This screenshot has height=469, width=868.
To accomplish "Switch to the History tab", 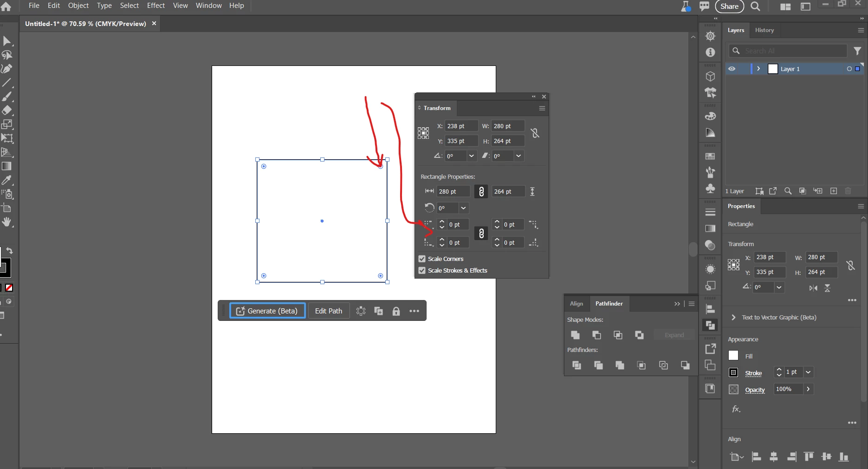I will click(x=764, y=30).
